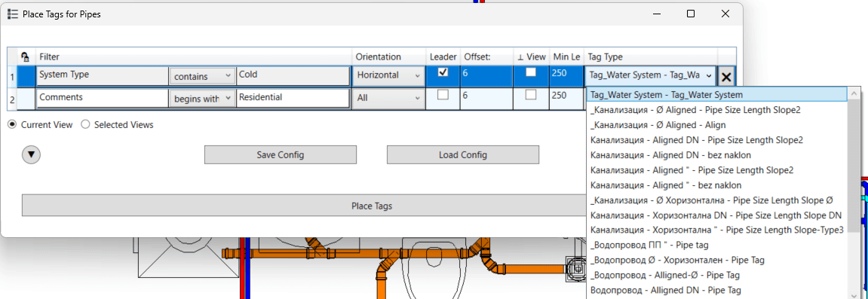Uncheck the Leader checkbox in row 1
868x299 pixels.
click(443, 72)
